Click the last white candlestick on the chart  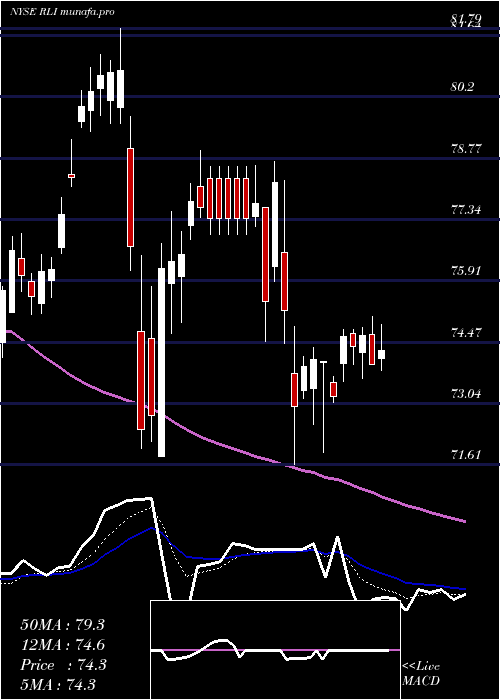pos(382,354)
